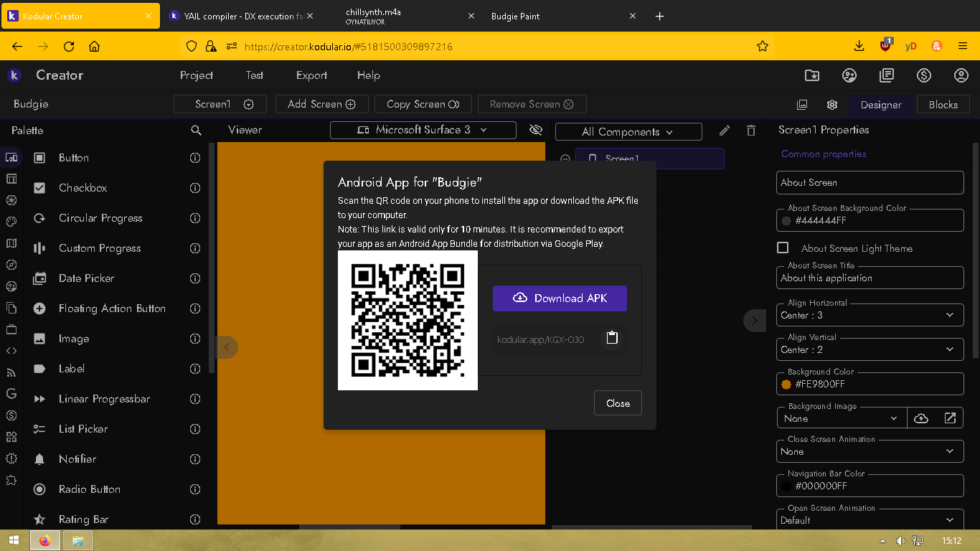Switch to the Blocks view

[x=943, y=105]
